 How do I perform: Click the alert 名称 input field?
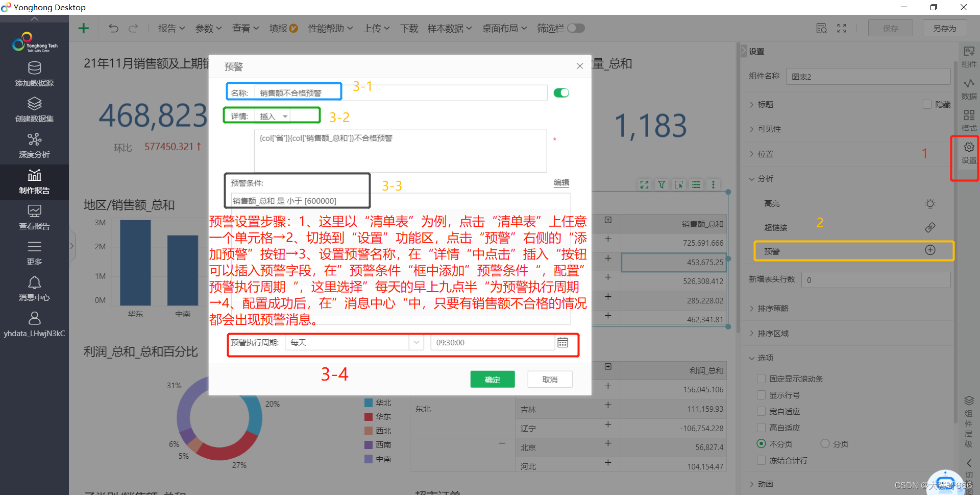point(401,92)
